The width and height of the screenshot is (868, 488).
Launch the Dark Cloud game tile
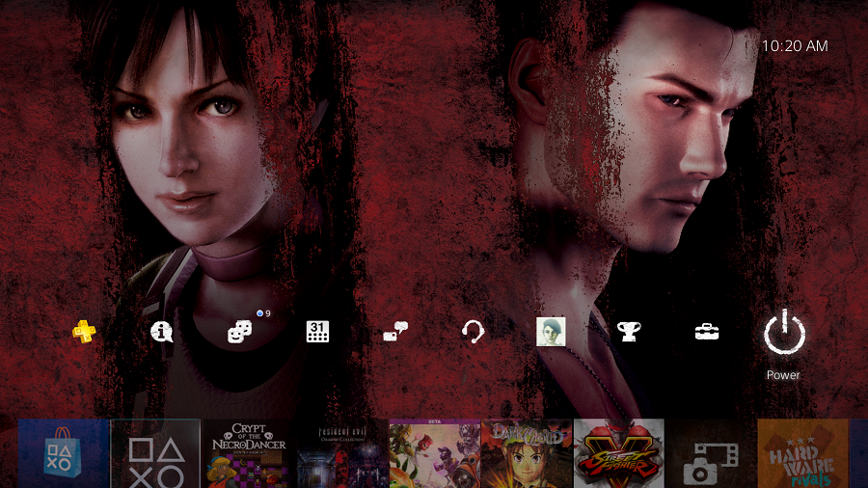527,453
